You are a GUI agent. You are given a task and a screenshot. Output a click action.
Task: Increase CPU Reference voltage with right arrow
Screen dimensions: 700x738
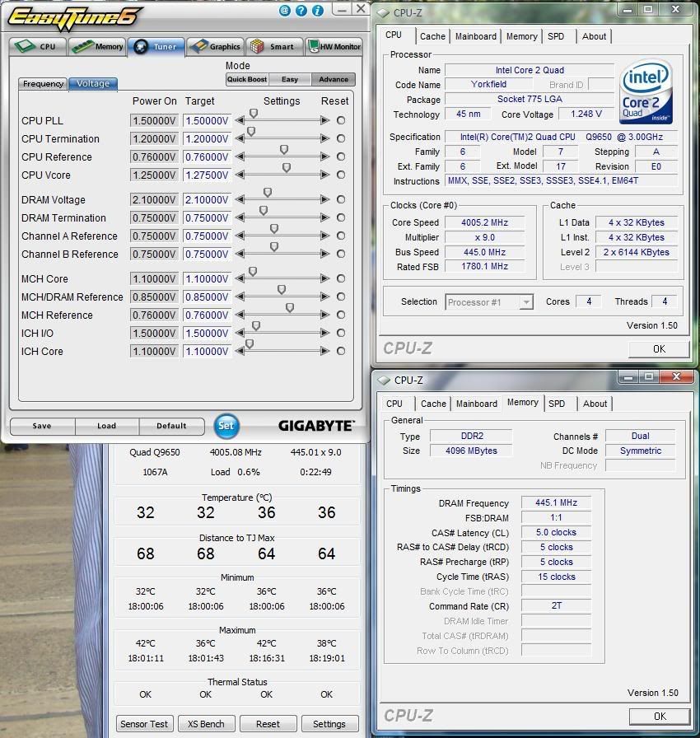pyautogui.click(x=324, y=156)
